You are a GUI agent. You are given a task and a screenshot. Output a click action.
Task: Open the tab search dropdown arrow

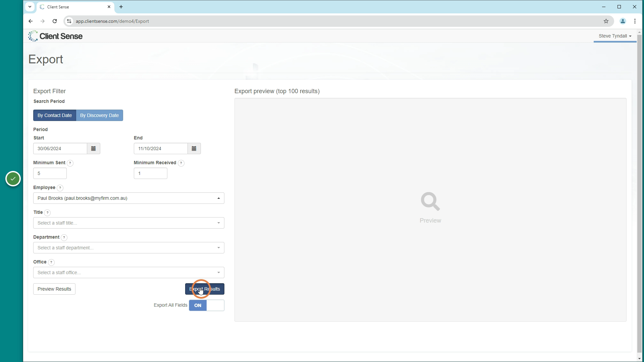pos(30,7)
